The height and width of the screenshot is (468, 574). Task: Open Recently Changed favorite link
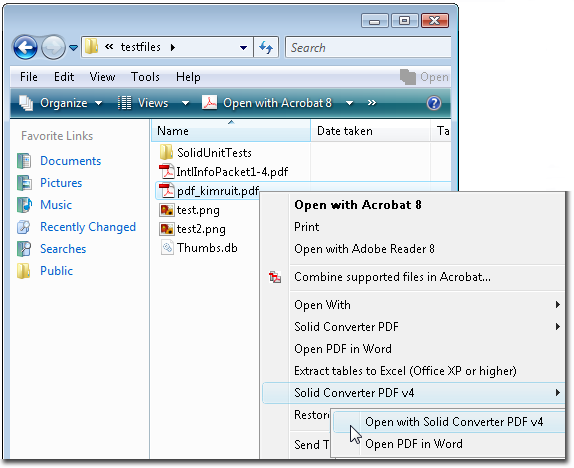(x=88, y=227)
